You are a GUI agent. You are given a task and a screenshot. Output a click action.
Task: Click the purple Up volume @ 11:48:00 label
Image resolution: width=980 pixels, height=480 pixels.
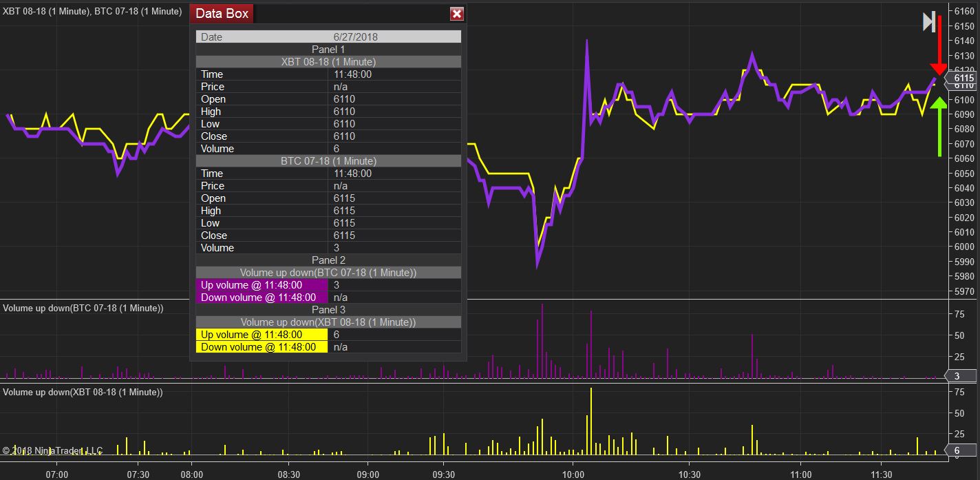tap(262, 285)
